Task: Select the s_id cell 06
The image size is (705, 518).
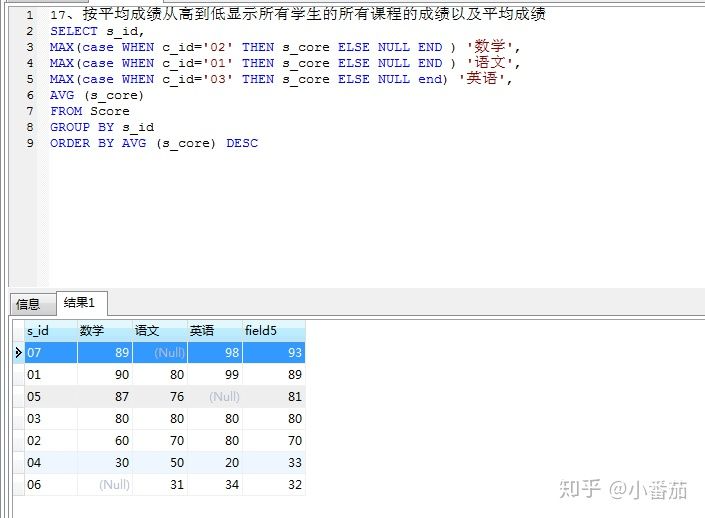Action: [x=50, y=485]
